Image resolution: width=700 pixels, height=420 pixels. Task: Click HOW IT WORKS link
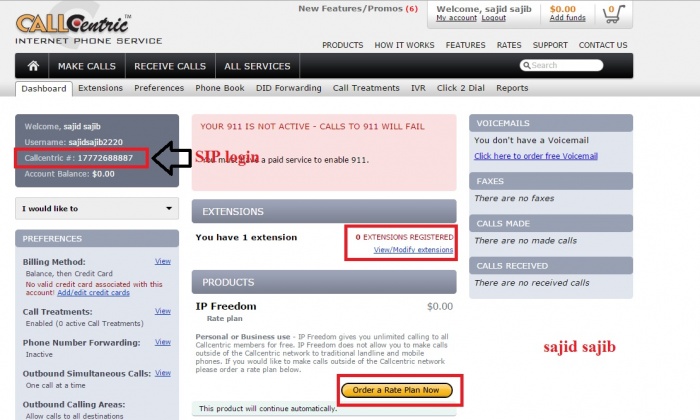tap(404, 45)
